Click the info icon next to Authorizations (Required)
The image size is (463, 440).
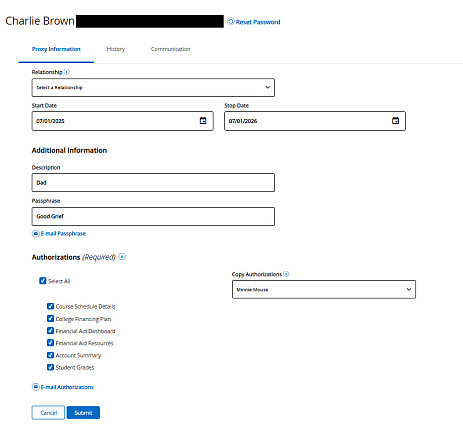[x=122, y=257]
